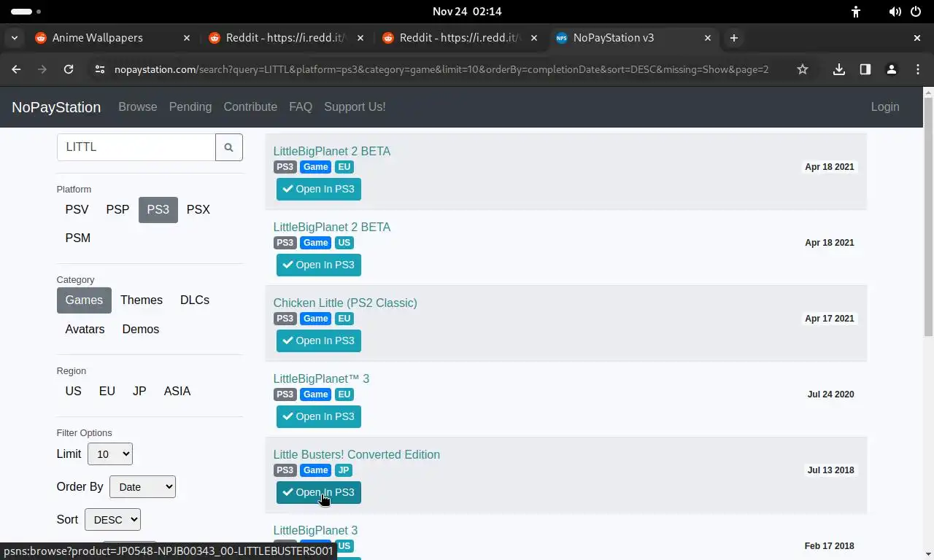The image size is (934, 560).
Task: Select PSM platform filter
Action: [78, 238]
